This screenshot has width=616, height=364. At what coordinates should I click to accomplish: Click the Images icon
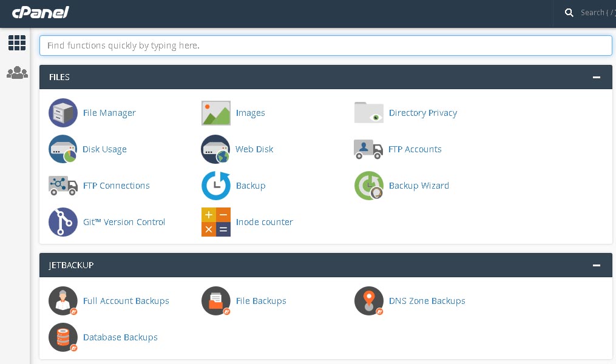pos(215,113)
